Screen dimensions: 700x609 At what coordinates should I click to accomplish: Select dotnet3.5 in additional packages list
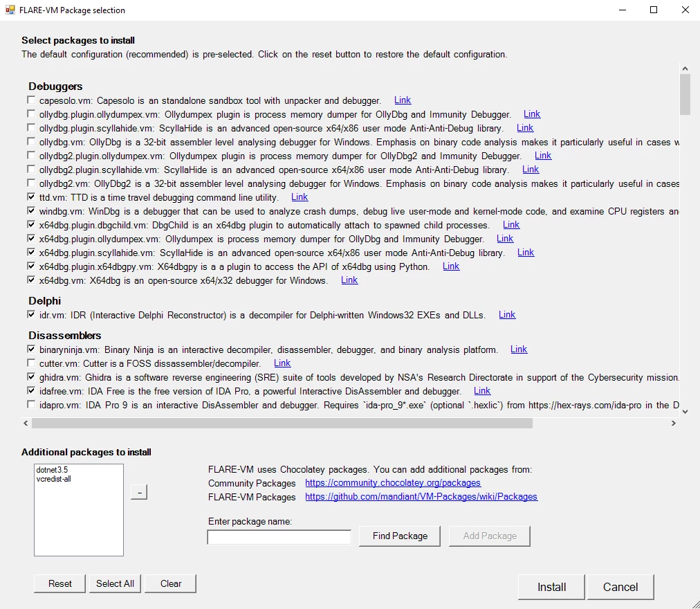52,470
